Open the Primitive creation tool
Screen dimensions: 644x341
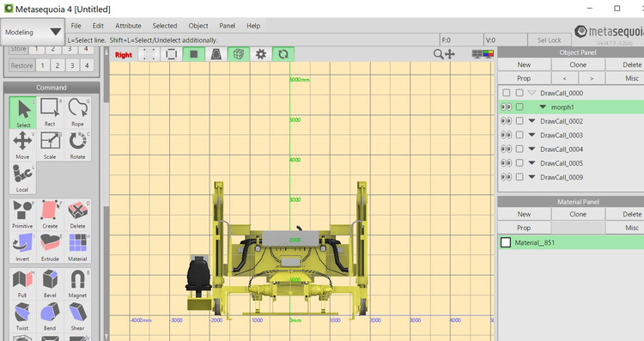(22, 214)
